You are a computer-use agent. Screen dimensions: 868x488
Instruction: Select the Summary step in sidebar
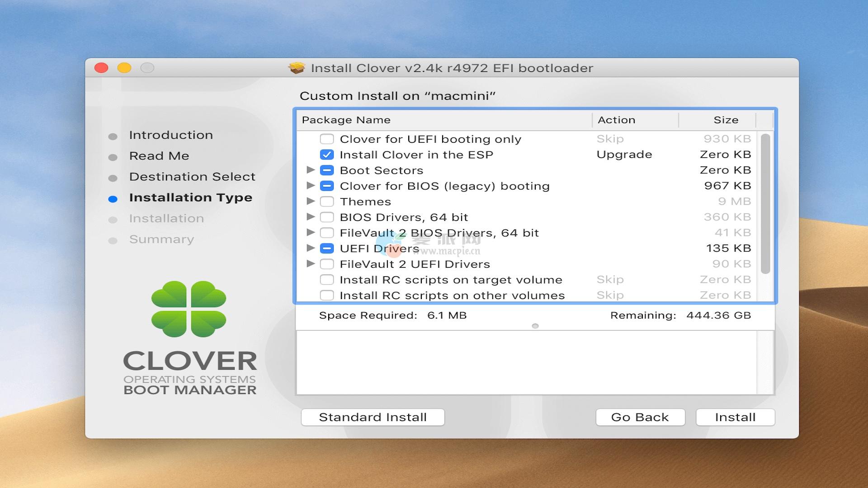[161, 239]
